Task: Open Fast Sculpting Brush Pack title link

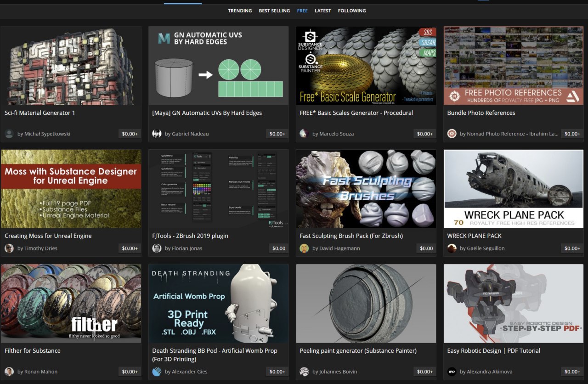Action: (351, 236)
